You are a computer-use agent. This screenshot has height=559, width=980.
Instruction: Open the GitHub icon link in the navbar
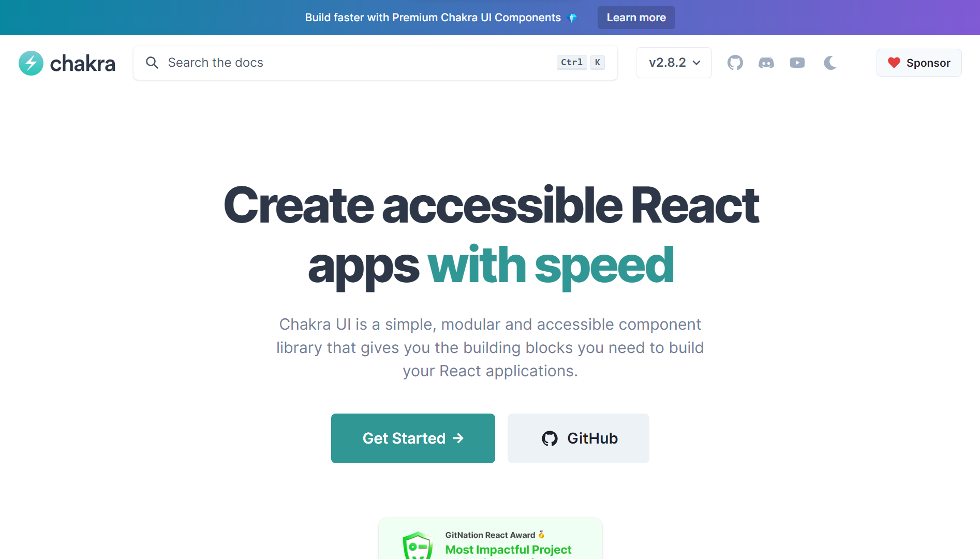735,63
